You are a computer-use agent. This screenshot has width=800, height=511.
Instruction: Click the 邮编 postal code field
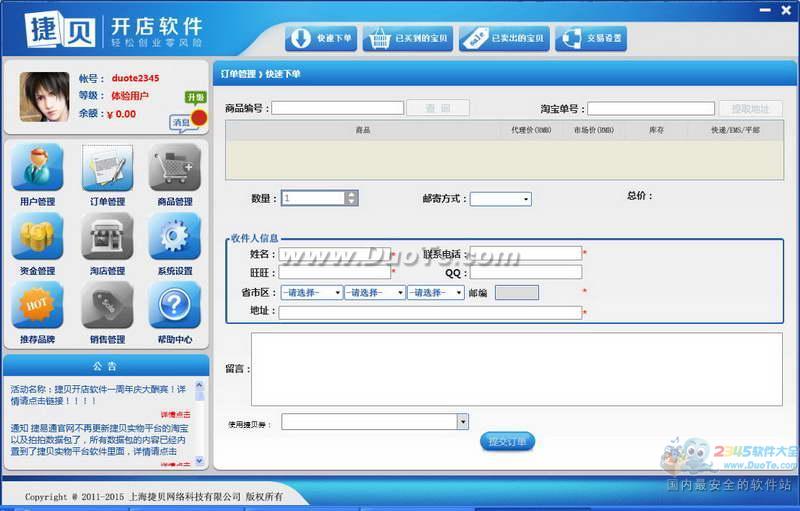click(517, 292)
